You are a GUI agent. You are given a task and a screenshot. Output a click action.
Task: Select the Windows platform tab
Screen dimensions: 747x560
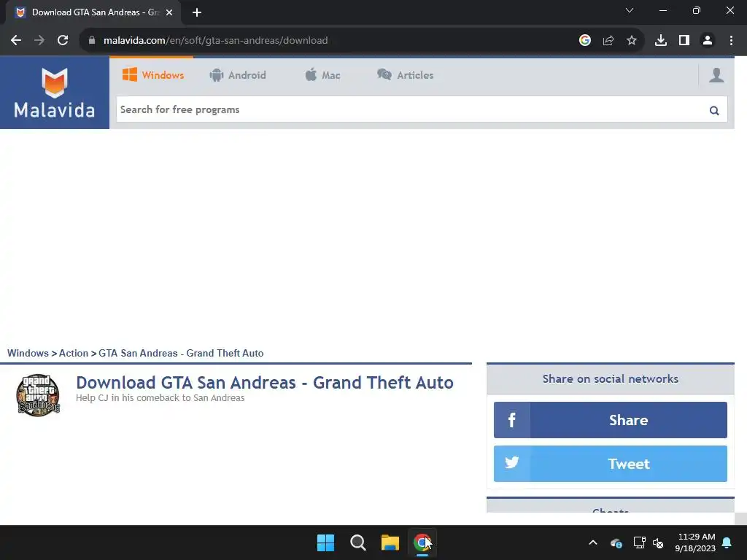click(x=153, y=75)
